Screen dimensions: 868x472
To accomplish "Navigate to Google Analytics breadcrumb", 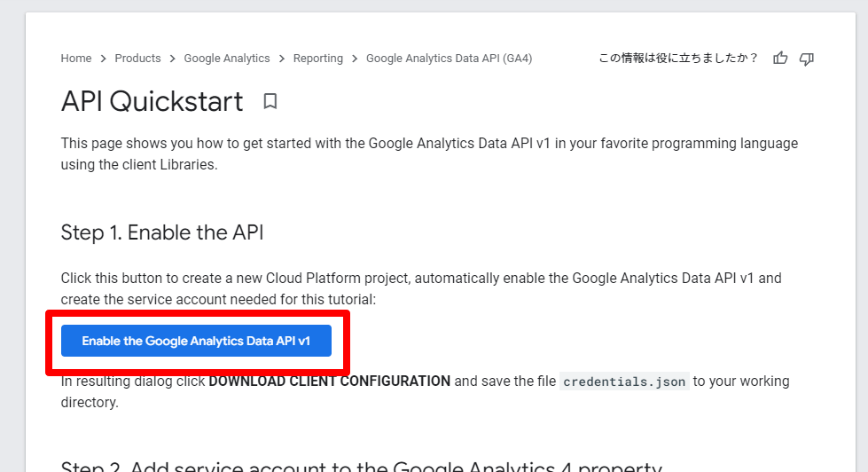I will (227, 59).
